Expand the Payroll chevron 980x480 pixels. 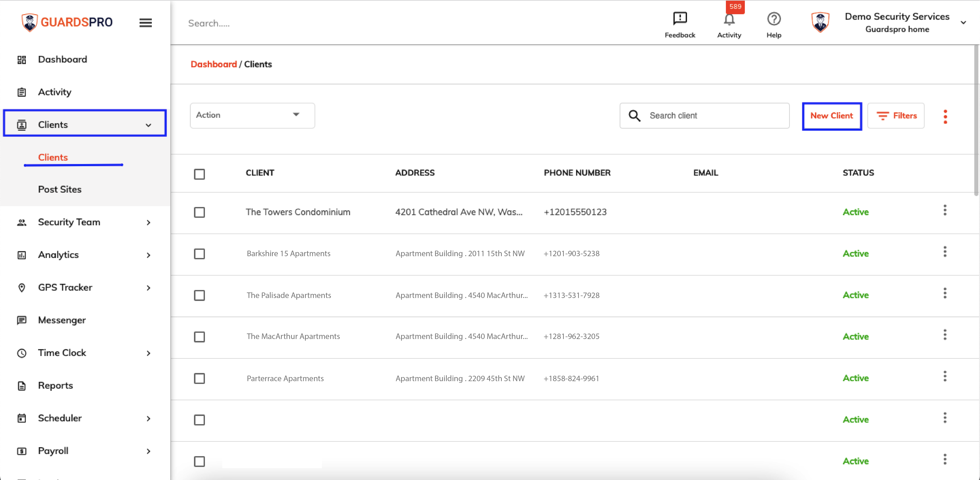tap(148, 451)
